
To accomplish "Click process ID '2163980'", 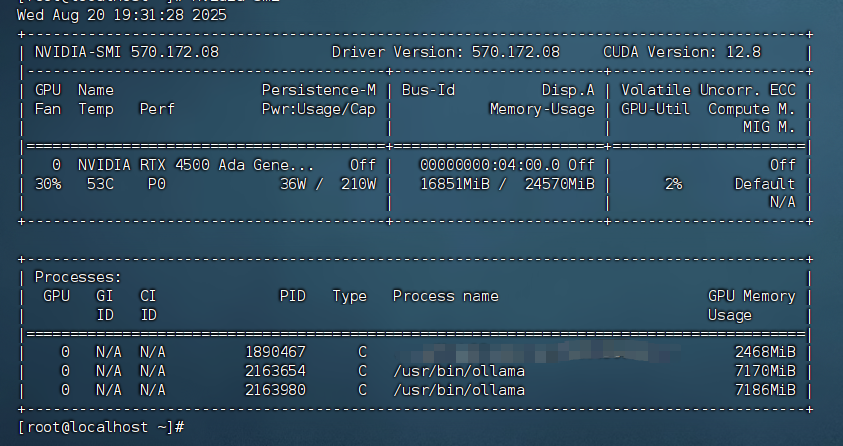I will point(275,390).
